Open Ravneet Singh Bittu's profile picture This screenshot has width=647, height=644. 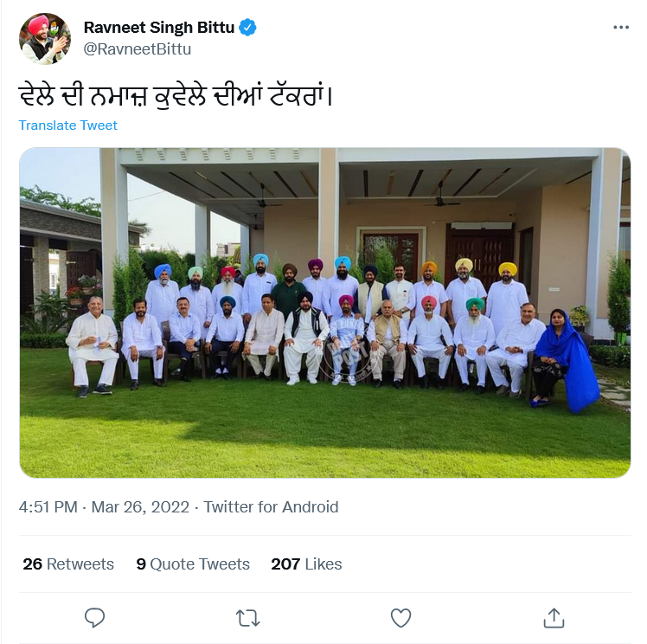(45, 38)
